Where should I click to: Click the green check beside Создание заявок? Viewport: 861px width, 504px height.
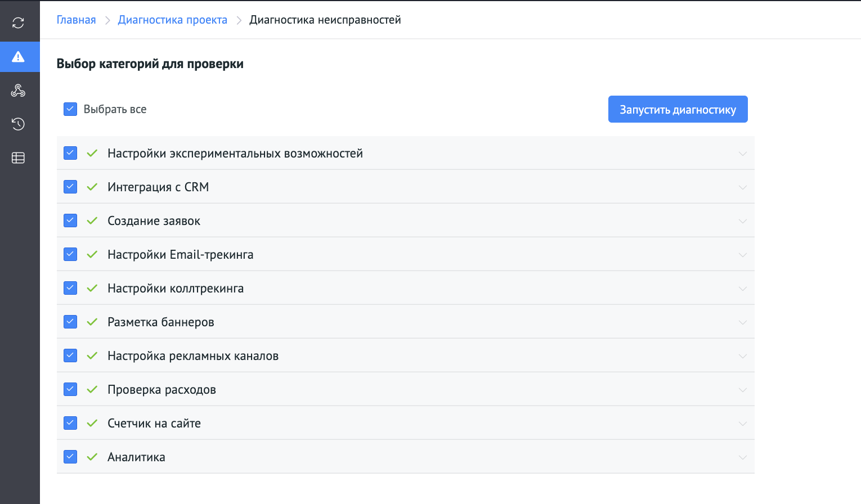(x=92, y=220)
